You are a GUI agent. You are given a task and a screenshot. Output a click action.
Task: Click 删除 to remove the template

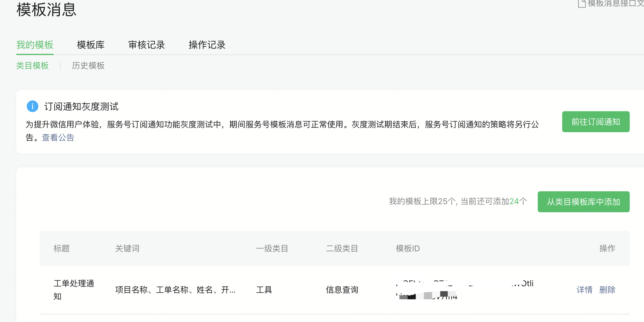[x=607, y=290]
